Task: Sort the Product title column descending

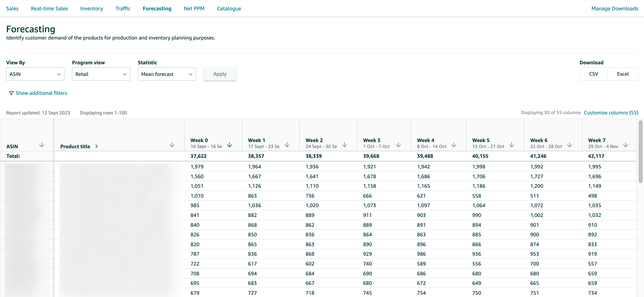Action: (172, 145)
